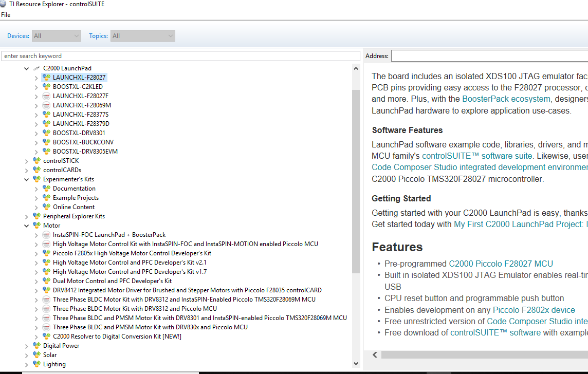
Task: Follow the C2000 Piccolo F28027 MCU link
Action: pos(501,264)
